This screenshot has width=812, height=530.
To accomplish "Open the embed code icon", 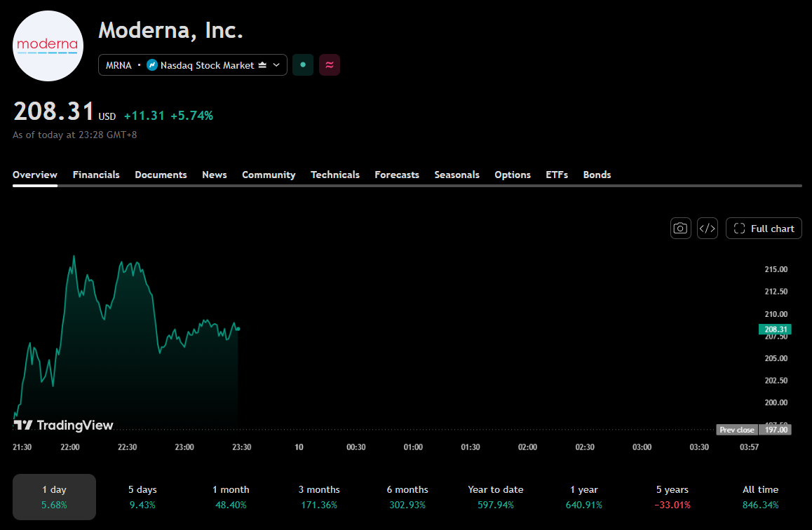I will (708, 229).
